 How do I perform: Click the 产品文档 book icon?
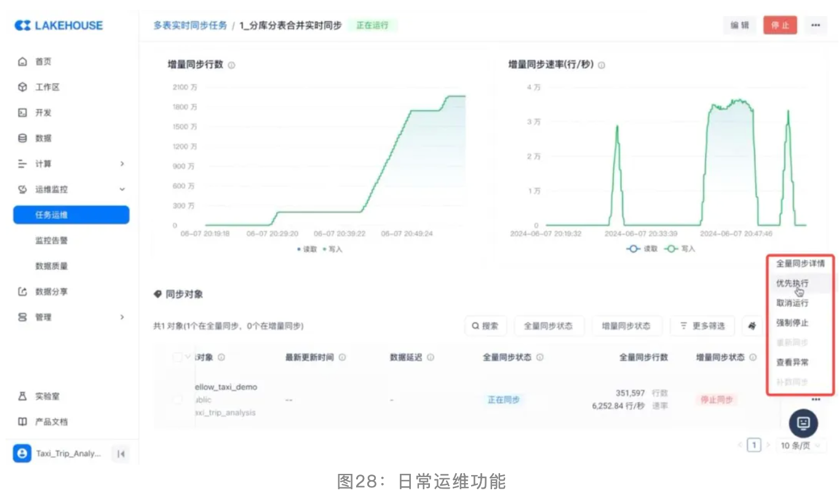23,422
